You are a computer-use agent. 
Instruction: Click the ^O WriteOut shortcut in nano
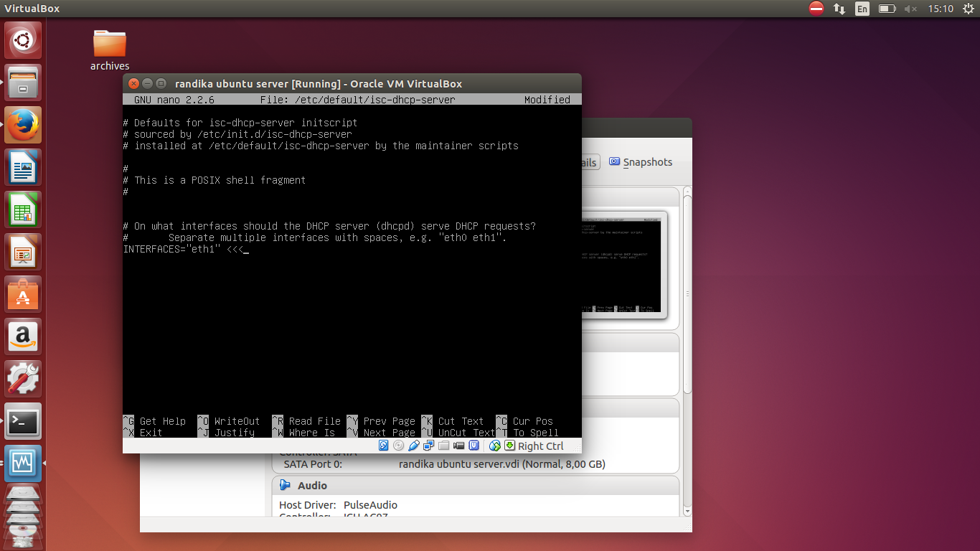click(x=229, y=421)
